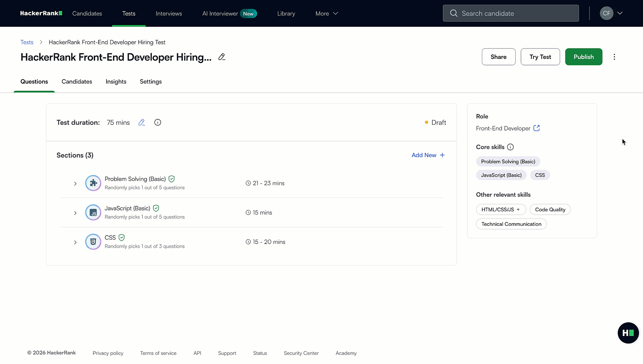Click the info icon next to Core skills

[x=510, y=147]
